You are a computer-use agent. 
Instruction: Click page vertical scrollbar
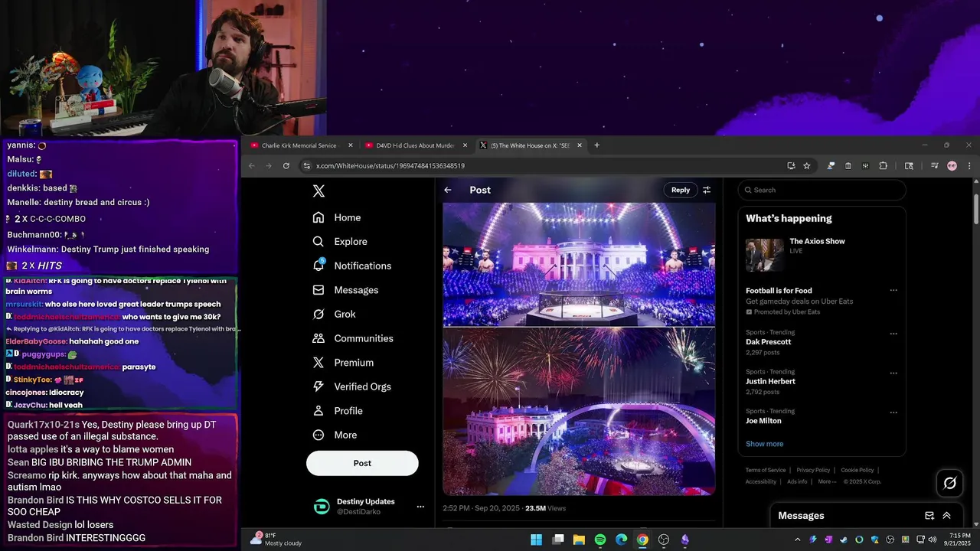tap(976, 210)
